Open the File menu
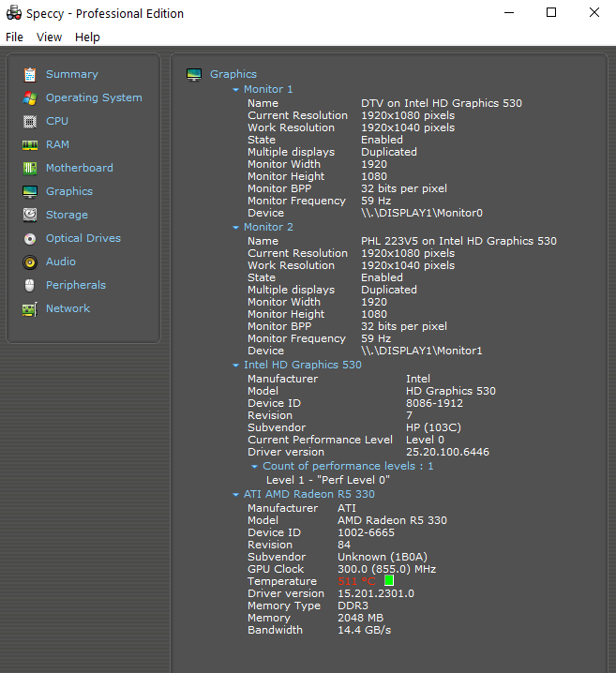Image resolution: width=616 pixels, height=673 pixels. 14,37
